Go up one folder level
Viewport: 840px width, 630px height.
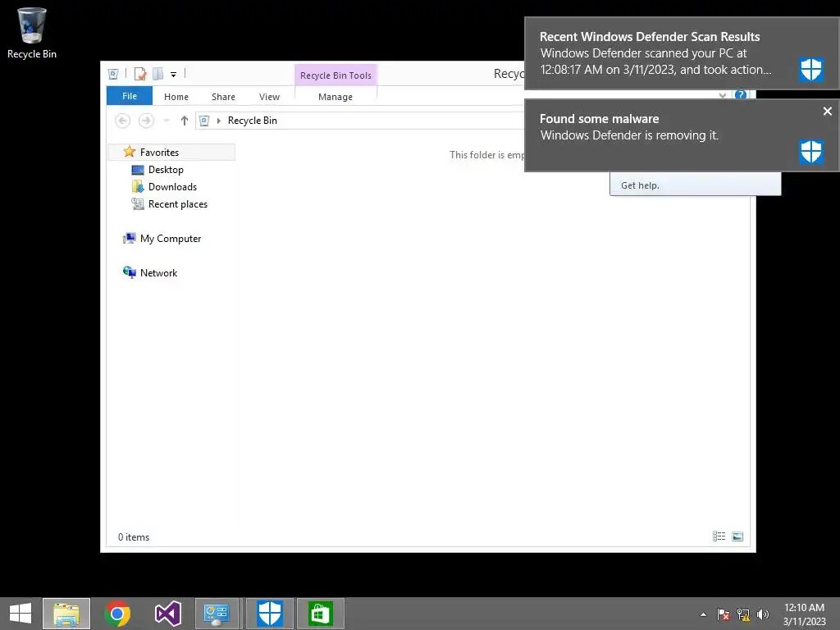[x=185, y=121]
